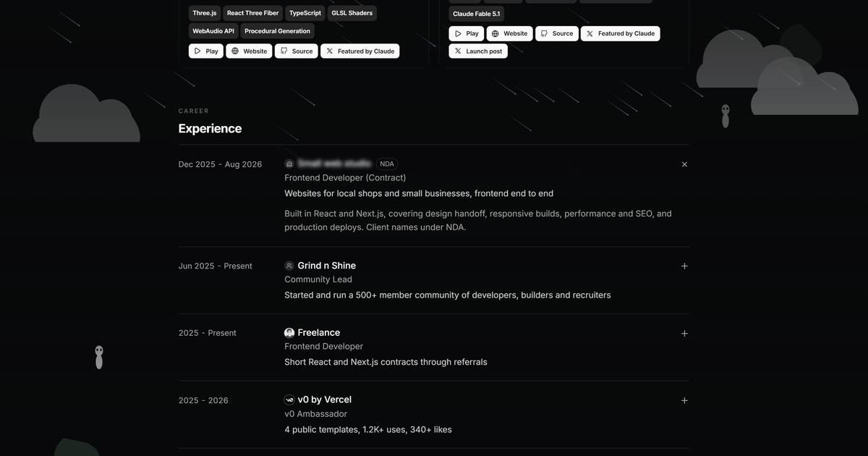Select the Claude Fable 5.1 tag
Image resolution: width=868 pixels, height=456 pixels.
[x=477, y=14]
